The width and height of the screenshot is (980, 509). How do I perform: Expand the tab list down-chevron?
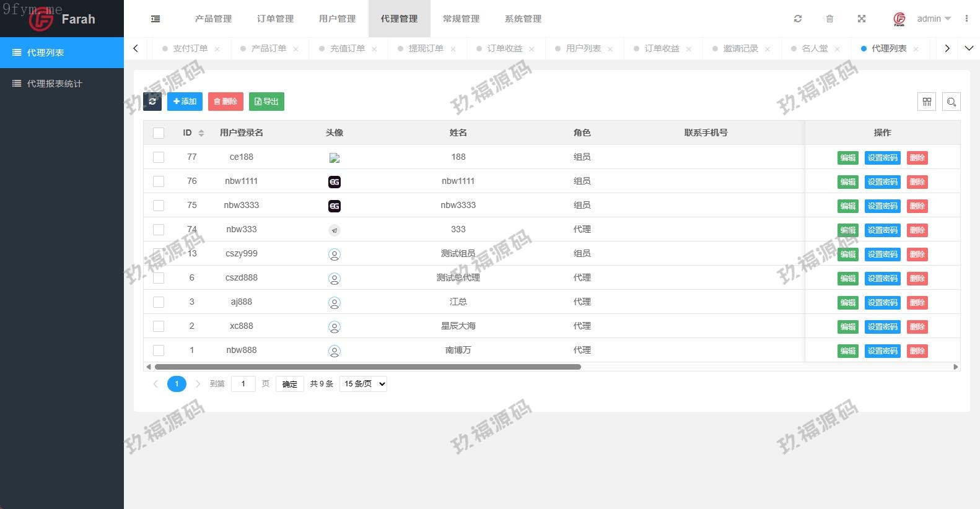point(969,48)
